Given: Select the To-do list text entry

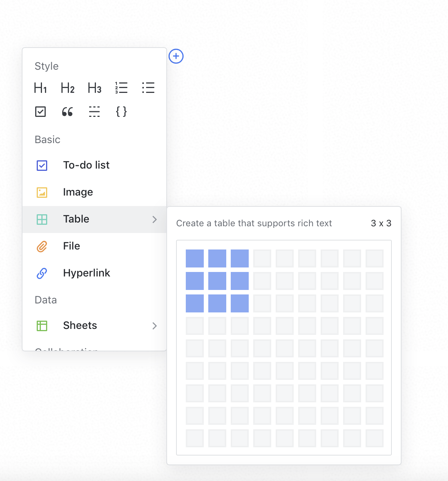Looking at the screenshot, I should point(86,165).
